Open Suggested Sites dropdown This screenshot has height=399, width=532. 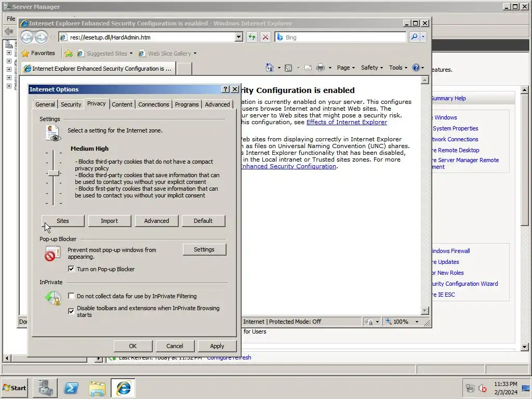pos(131,54)
